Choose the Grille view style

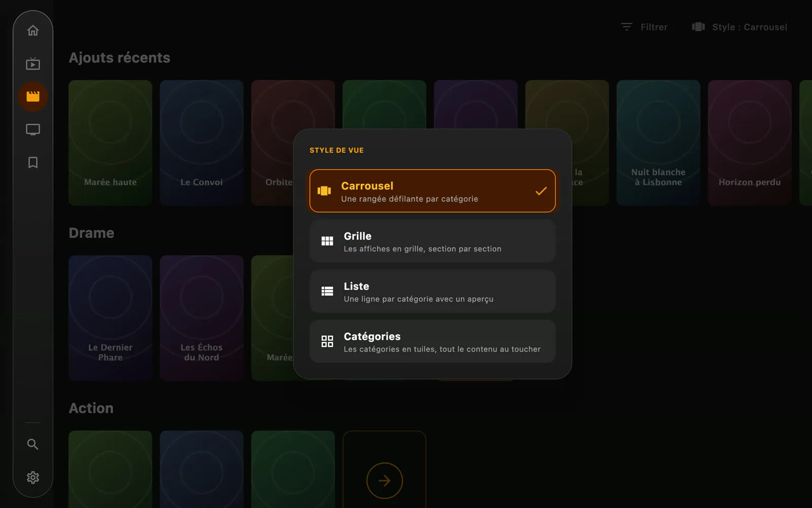(x=432, y=241)
